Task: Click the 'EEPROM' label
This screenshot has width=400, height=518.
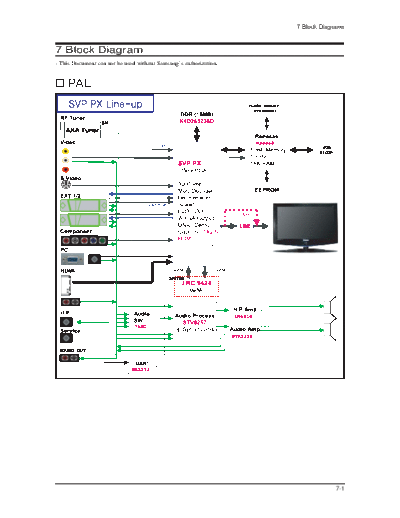Action: pos(267,190)
